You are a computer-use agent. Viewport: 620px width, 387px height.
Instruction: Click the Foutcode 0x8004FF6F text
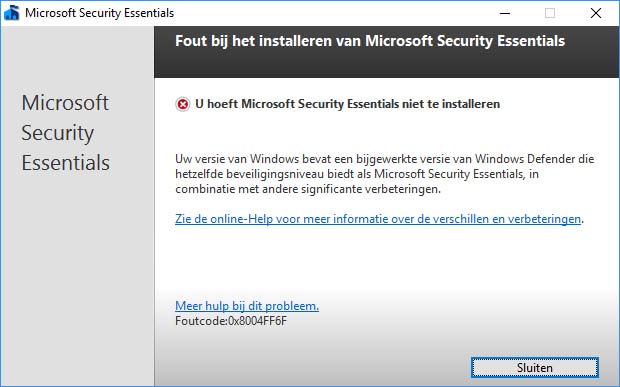tap(231, 321)
